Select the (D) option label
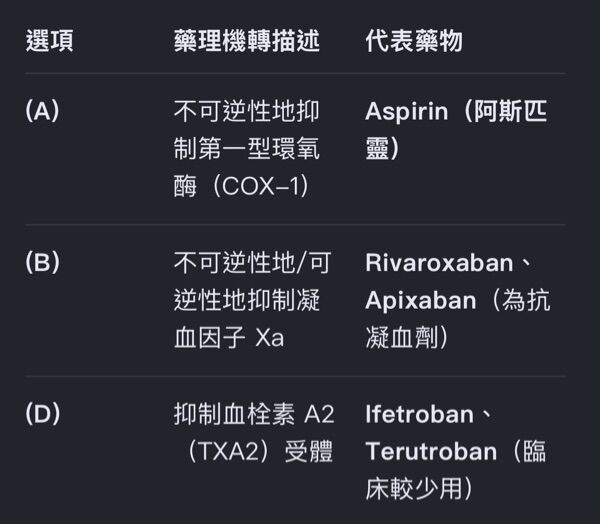The width and height of the screenshot is (600, 524). (x=43, y=413)
